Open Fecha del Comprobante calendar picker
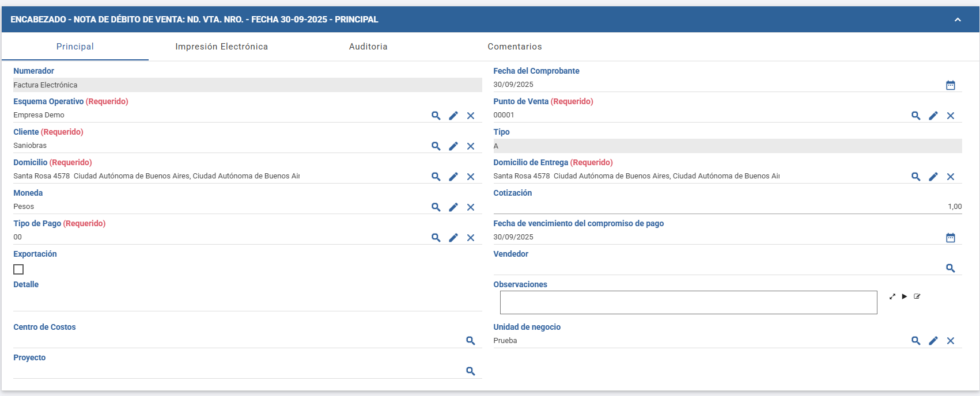 tap(951, 85)
